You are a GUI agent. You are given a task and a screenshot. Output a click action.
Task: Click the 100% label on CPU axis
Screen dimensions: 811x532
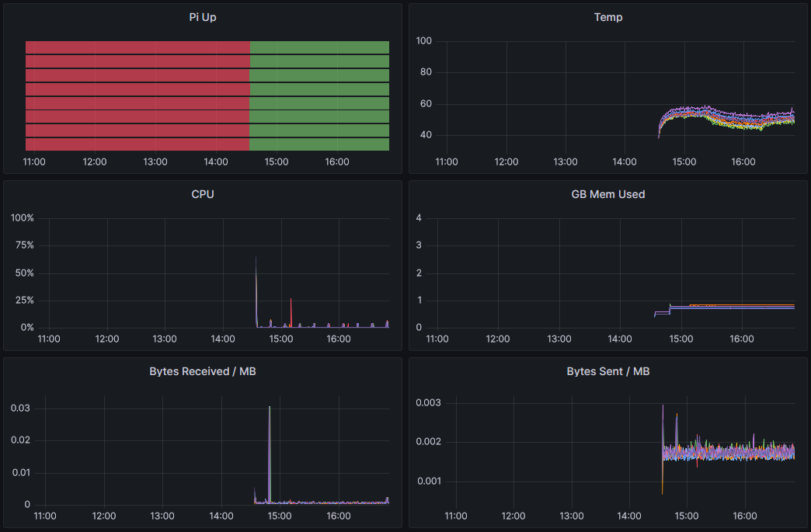tap(23, 218)
